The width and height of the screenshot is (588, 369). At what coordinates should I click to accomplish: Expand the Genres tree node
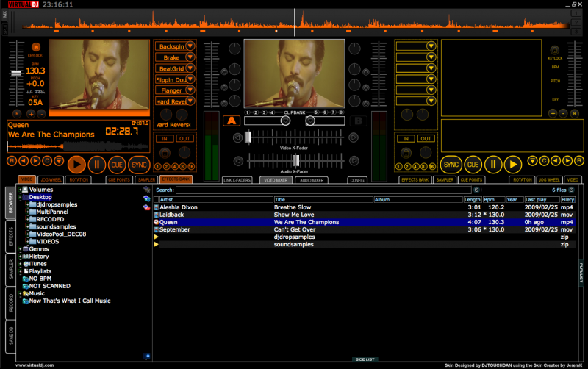click(21, 249)
